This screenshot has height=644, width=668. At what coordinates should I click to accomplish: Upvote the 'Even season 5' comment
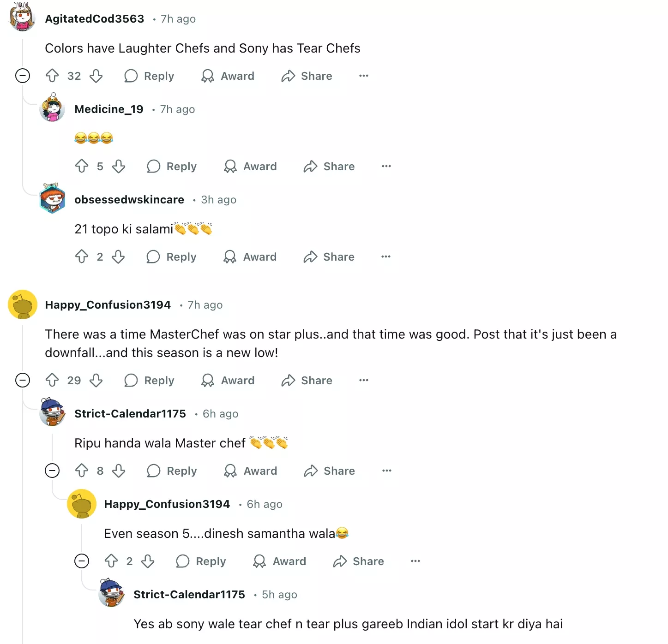[111, 561]
